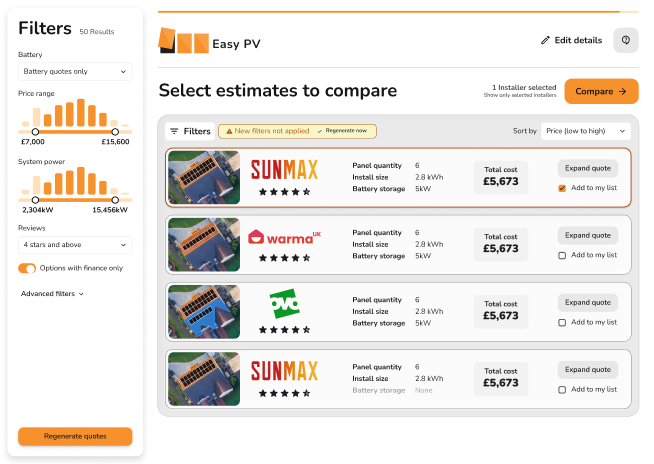Click the Price range minimum slider handle
The width and height of the screenshot is (654, 464).
[36, 131]
